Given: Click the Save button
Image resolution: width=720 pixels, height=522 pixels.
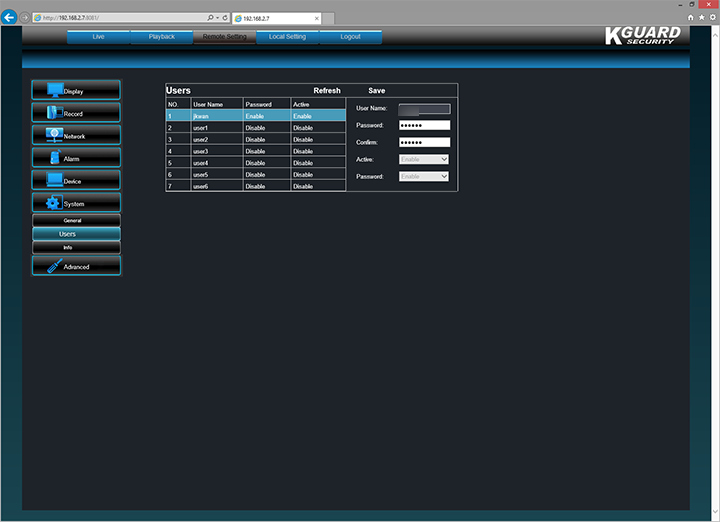Looking at the screenshot, I should tap(376, 91).
